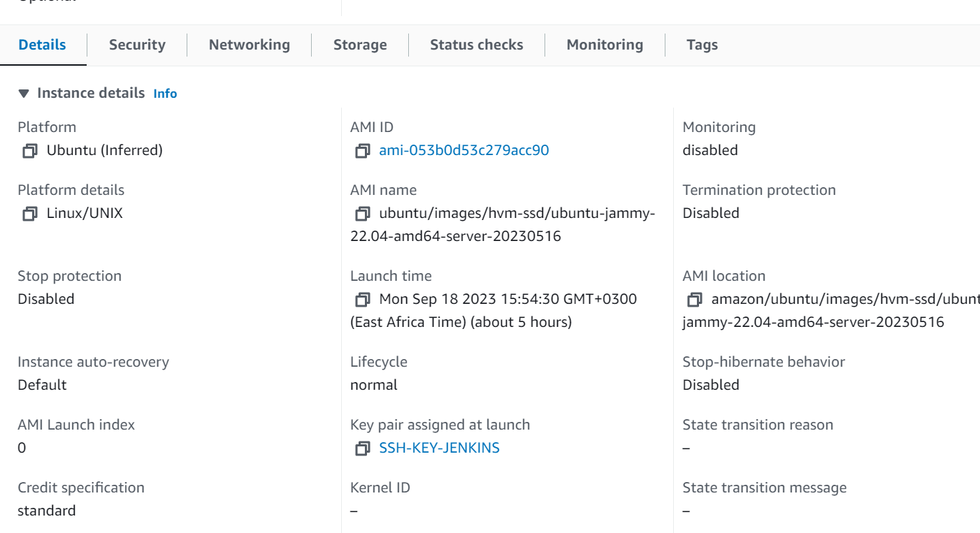Open the Status checks tab

click(477, 45)
